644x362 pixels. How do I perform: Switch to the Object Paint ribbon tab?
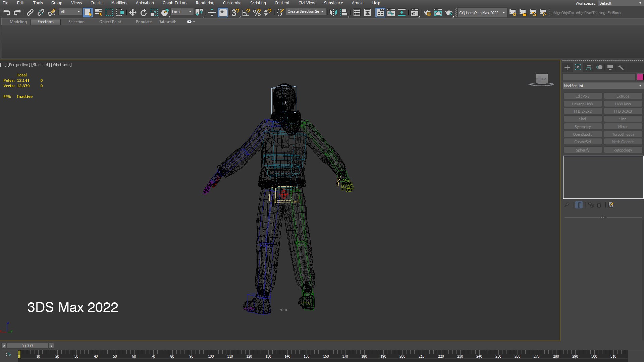click(x=110, y=22)
